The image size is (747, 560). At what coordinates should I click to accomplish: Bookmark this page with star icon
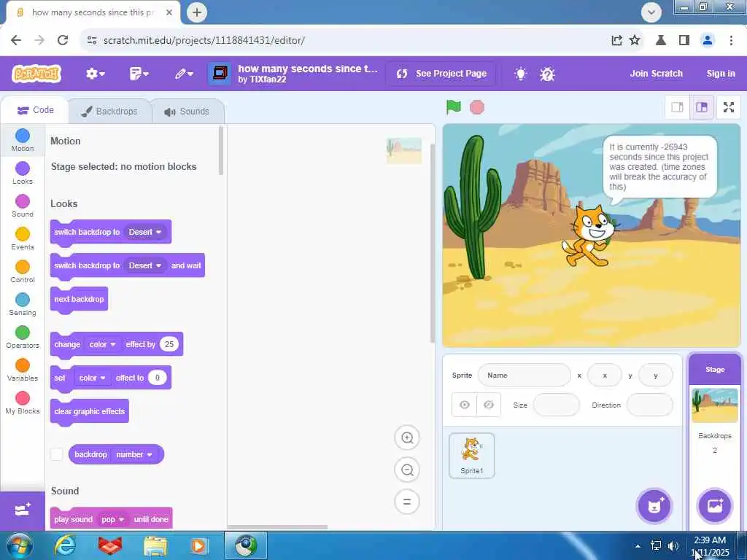pyautogui.click(x=635, y=40)
